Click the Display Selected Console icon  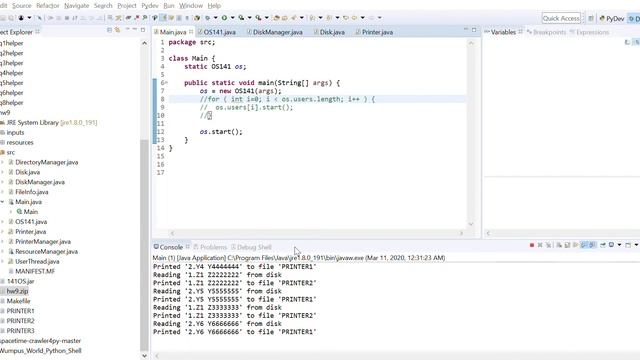611,245
